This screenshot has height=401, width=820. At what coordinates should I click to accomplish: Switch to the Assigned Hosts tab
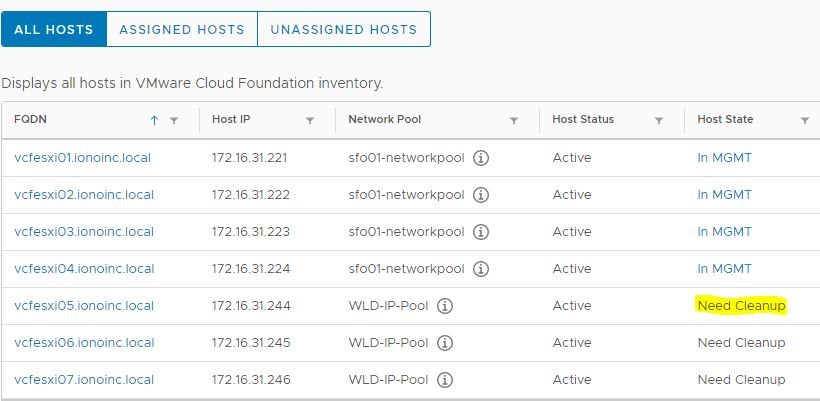[x=181, y=29]
